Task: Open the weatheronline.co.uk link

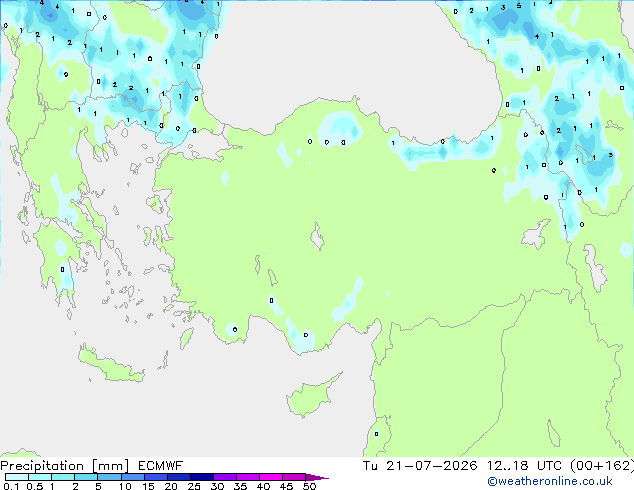Action: [550, 481]
